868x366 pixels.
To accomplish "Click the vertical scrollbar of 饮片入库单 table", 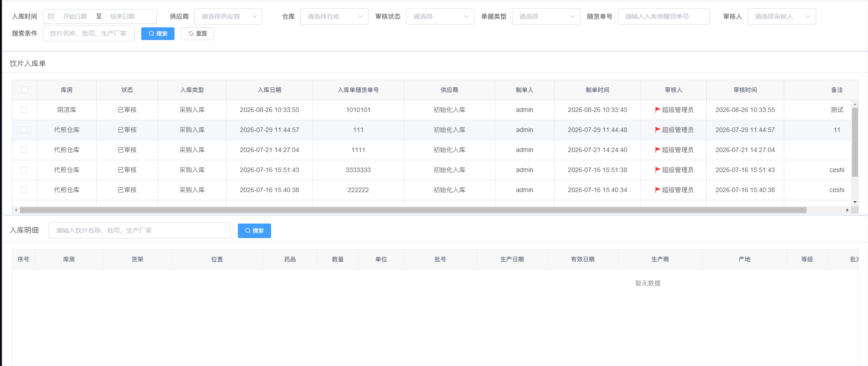I will [x=855, y=142].
